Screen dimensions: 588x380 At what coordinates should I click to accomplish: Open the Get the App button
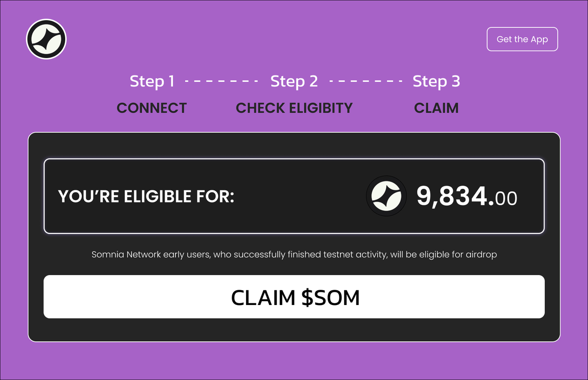click(522, 39)
